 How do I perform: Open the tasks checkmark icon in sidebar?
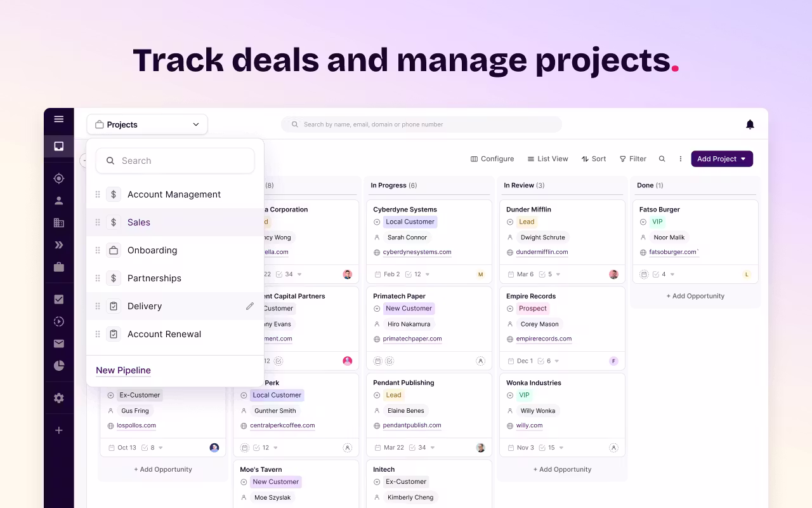(59, 299)
